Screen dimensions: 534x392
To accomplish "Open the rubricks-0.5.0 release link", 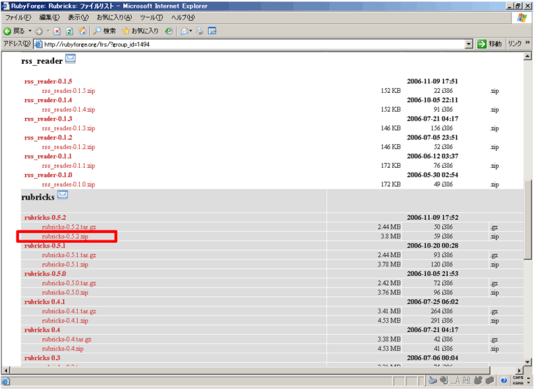I will point(45,273).
